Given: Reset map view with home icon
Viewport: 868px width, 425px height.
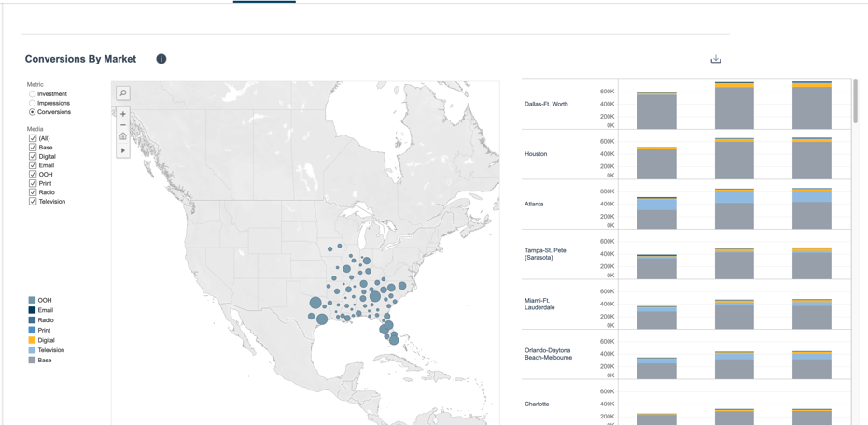Looking at the screenshot, I should click(123, 137).
